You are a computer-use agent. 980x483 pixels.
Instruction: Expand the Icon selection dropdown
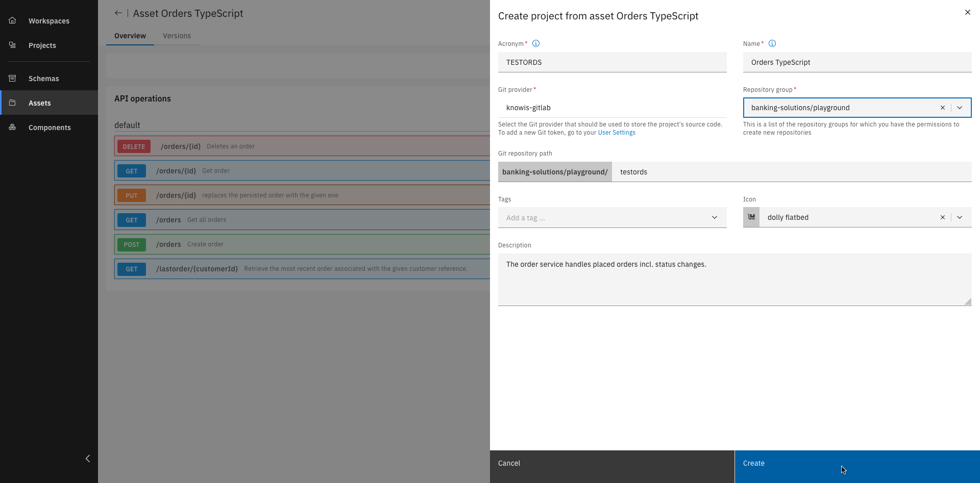960,217
